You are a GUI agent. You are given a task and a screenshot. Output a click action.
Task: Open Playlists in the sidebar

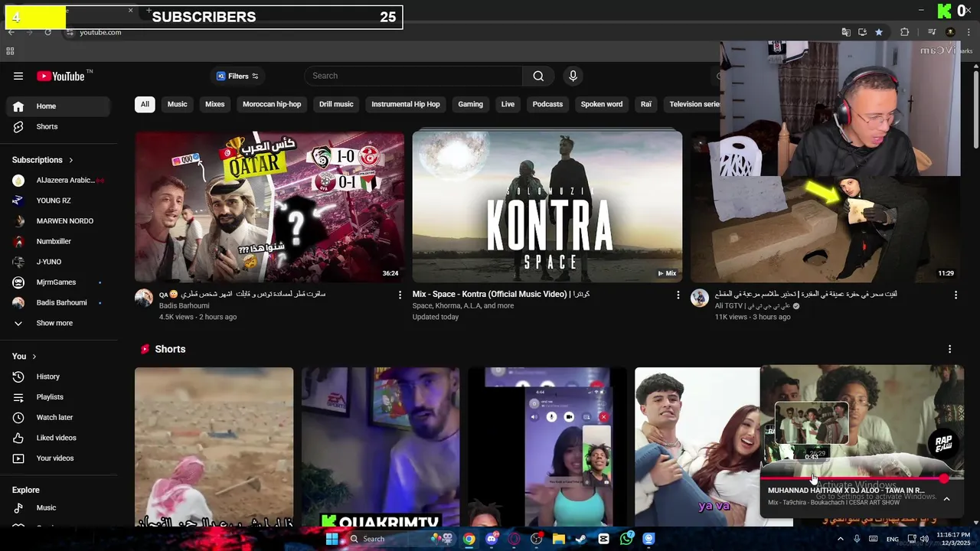pyautogui.click(x=58, y=397)
